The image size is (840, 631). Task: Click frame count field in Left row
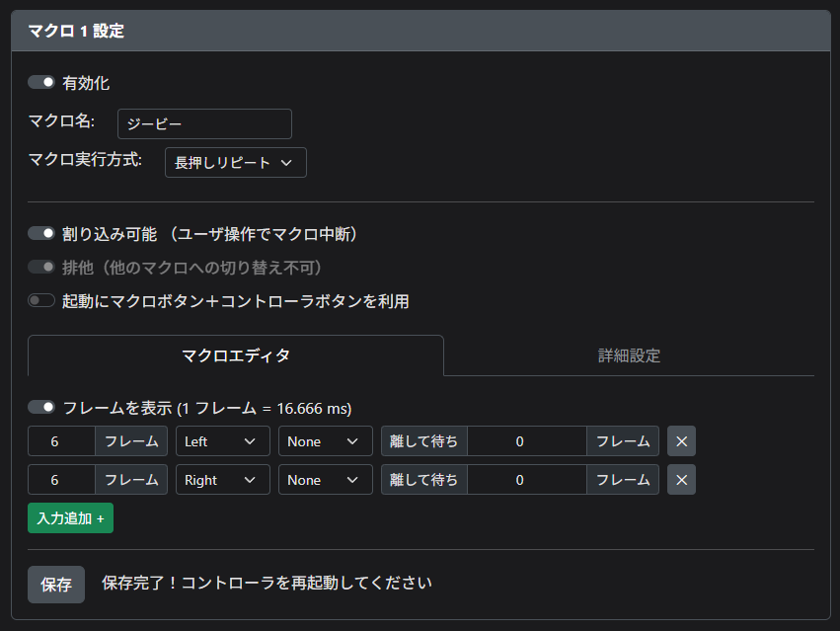[61, 441]
